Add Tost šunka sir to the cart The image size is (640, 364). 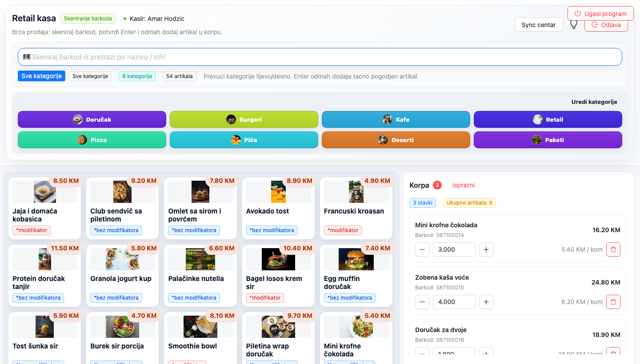(x=45, y=337)
